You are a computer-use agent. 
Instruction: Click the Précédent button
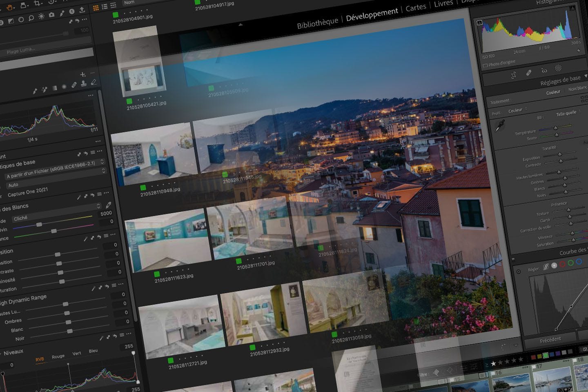click(550, 340)
